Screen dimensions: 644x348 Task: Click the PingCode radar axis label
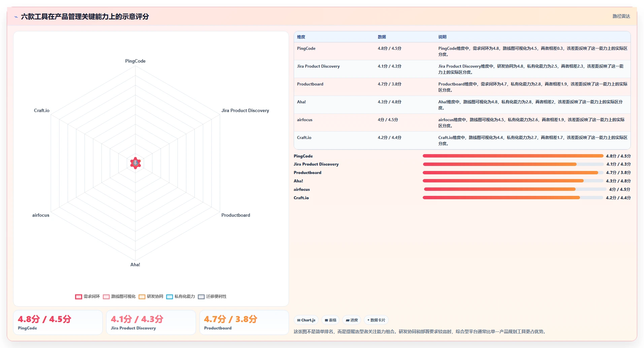click(135, 61)
